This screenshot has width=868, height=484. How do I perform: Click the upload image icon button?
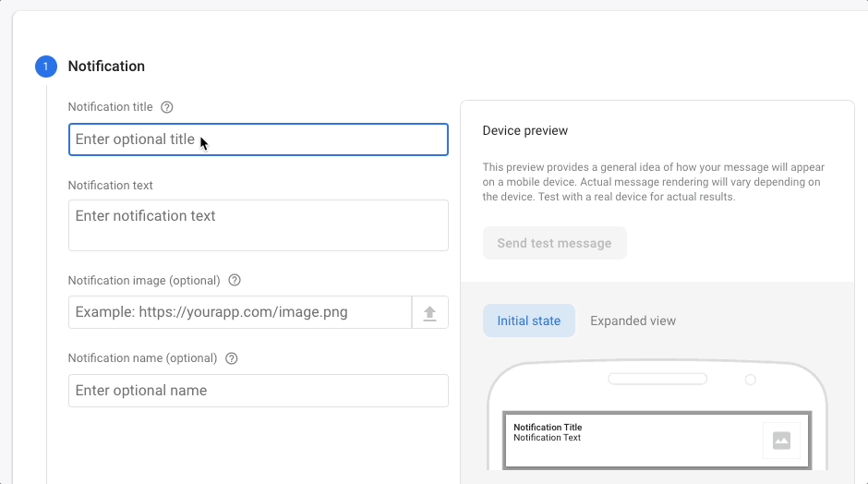(x=430, y=312)
